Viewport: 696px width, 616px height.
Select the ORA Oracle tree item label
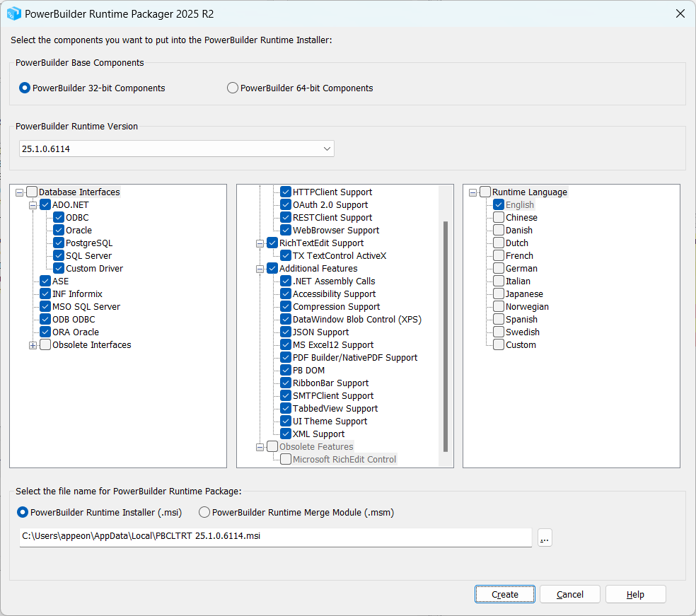point(75,332)
